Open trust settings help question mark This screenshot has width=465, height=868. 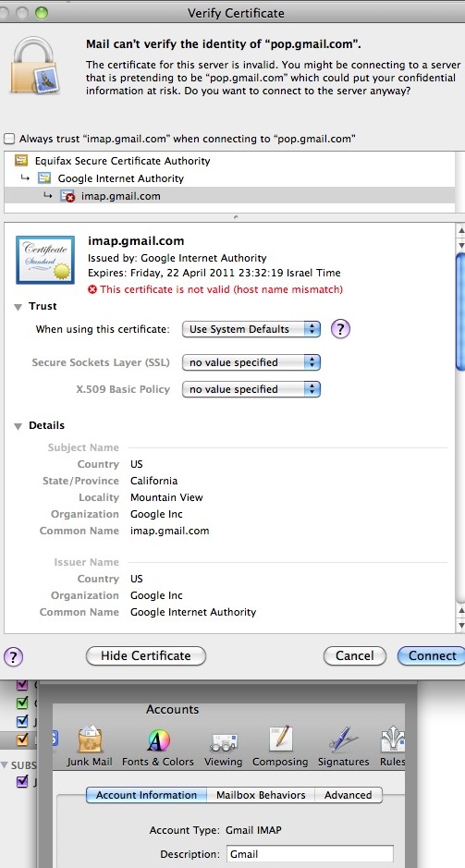click(340, 329)
